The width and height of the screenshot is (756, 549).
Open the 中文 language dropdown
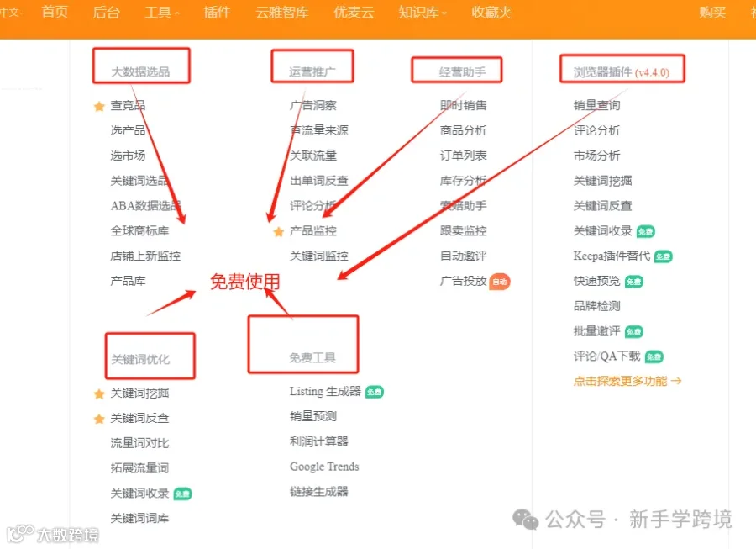click(x=11, y=12)
